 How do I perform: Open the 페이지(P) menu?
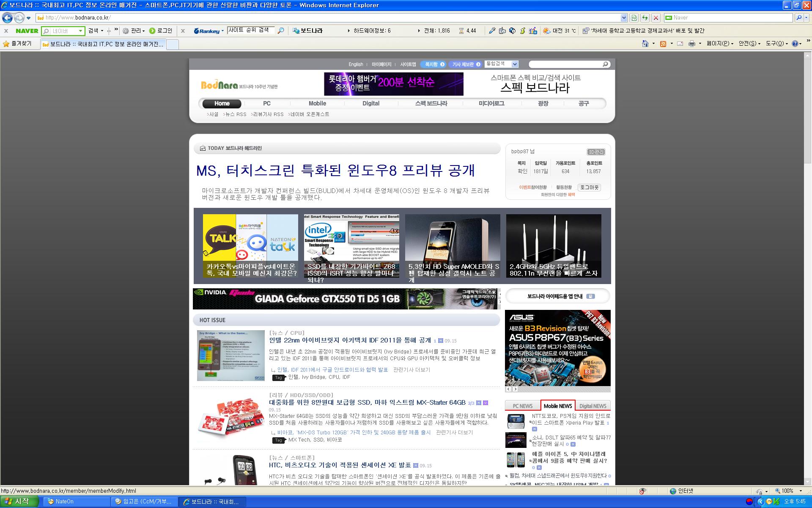720,44
